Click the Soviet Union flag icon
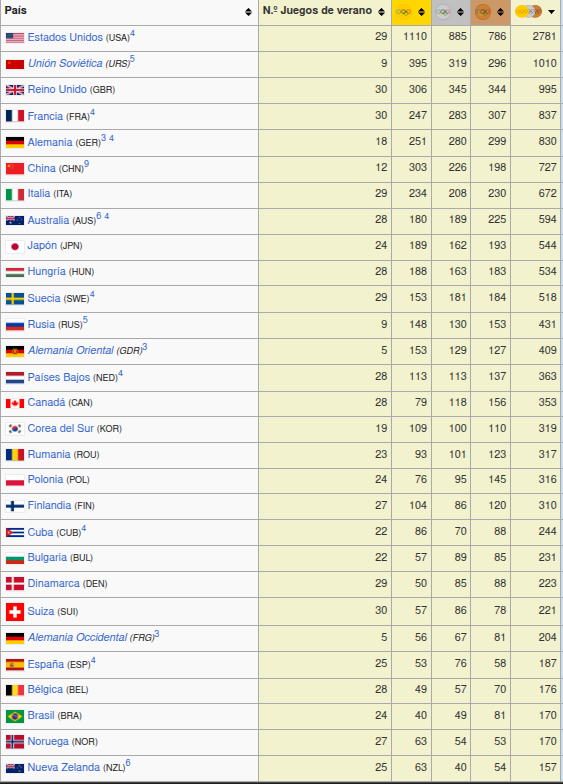 (15, 64)
